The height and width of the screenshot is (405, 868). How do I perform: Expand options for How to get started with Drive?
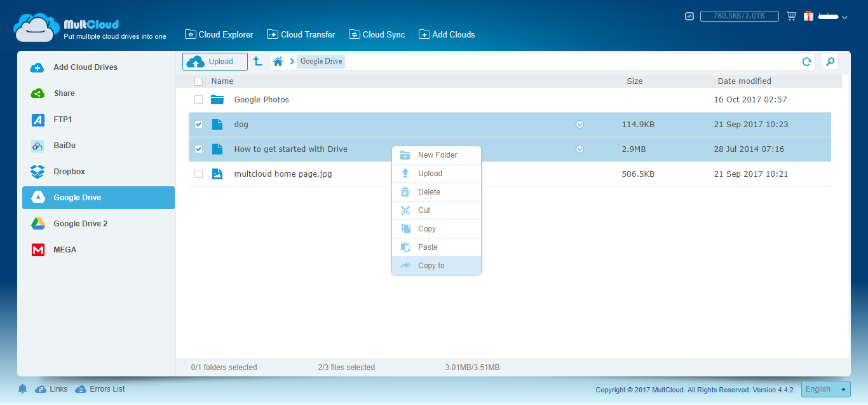(x=579, y=149)
